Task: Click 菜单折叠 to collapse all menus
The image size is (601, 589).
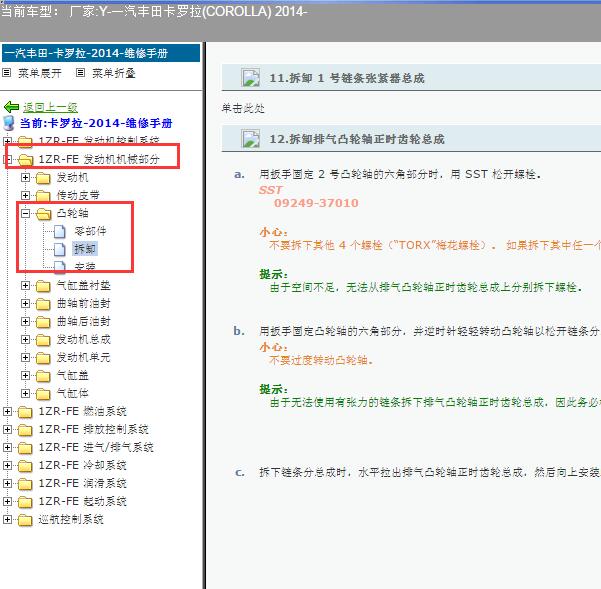Action: pos(113,73)
